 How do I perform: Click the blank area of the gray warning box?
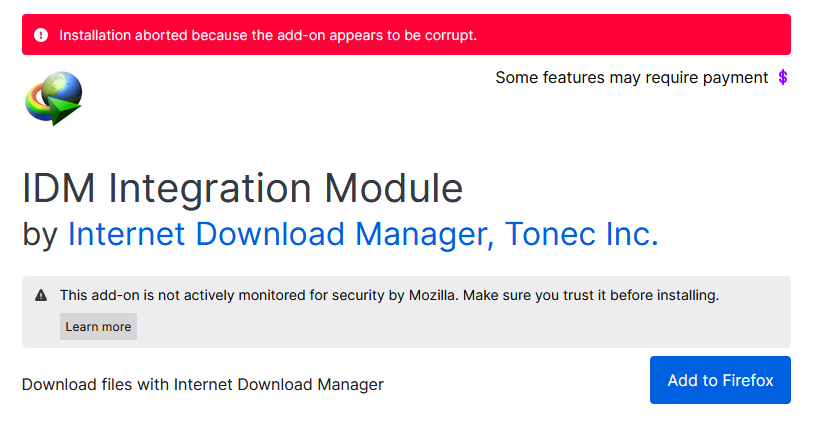coord(460,327)
